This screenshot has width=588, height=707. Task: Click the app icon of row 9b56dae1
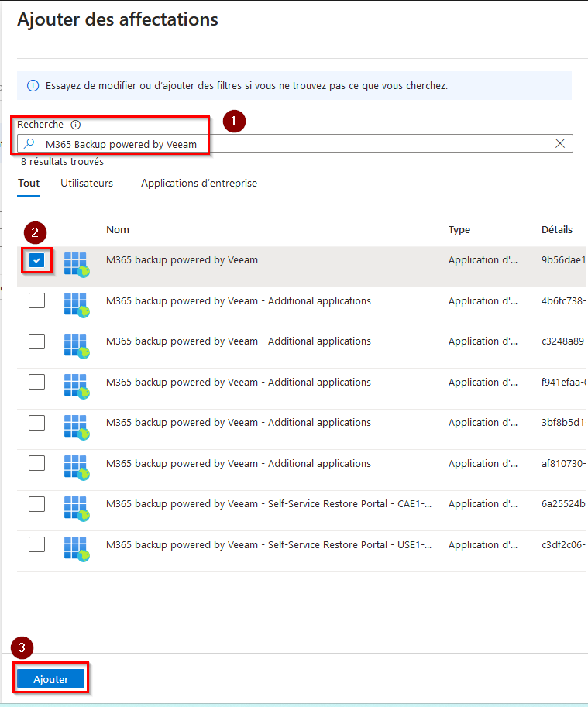tap(77, 265)
